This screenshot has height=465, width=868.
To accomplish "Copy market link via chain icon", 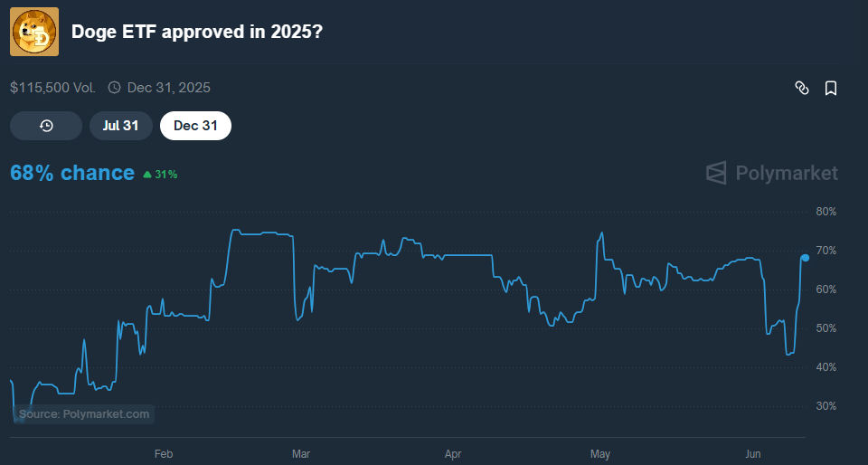I will [x=801, y=88].
